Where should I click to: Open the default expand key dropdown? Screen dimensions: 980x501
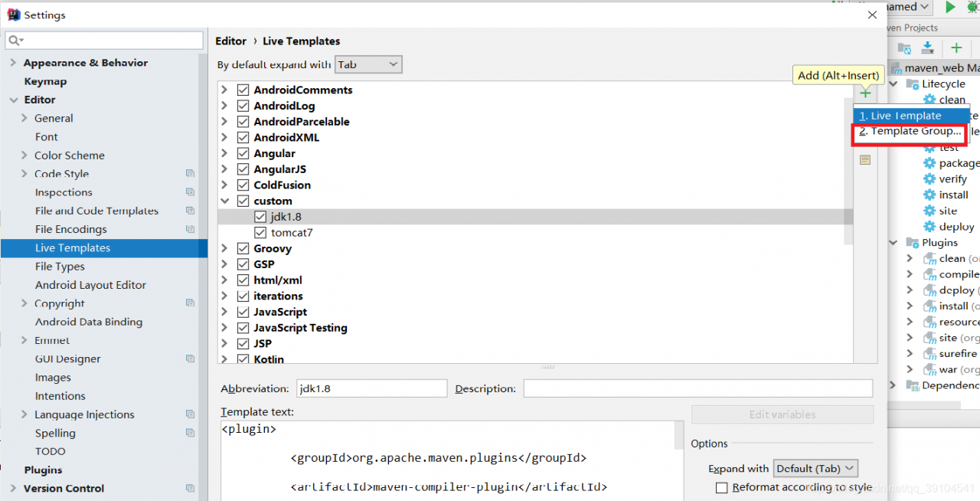[x=369, y=64]
